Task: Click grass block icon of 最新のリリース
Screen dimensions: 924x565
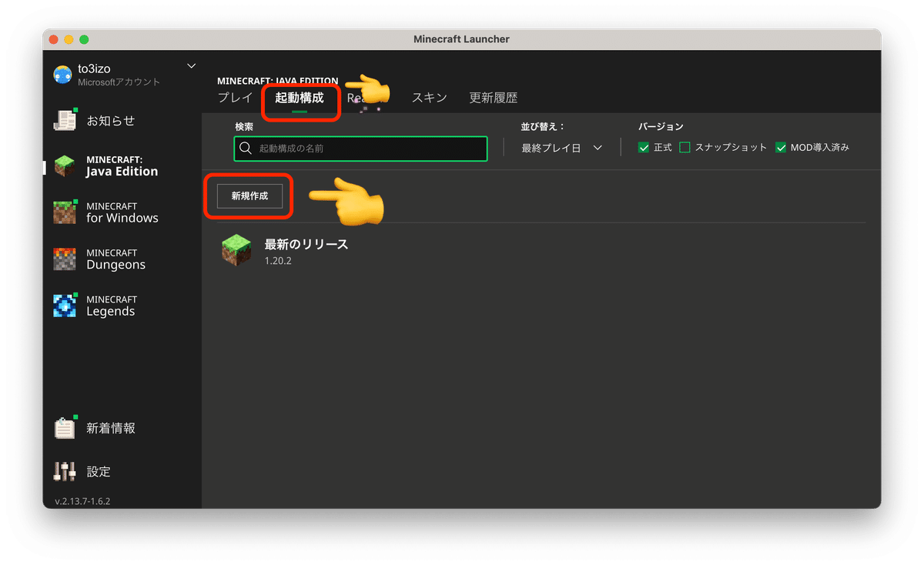Action: [x=236, y=251]
